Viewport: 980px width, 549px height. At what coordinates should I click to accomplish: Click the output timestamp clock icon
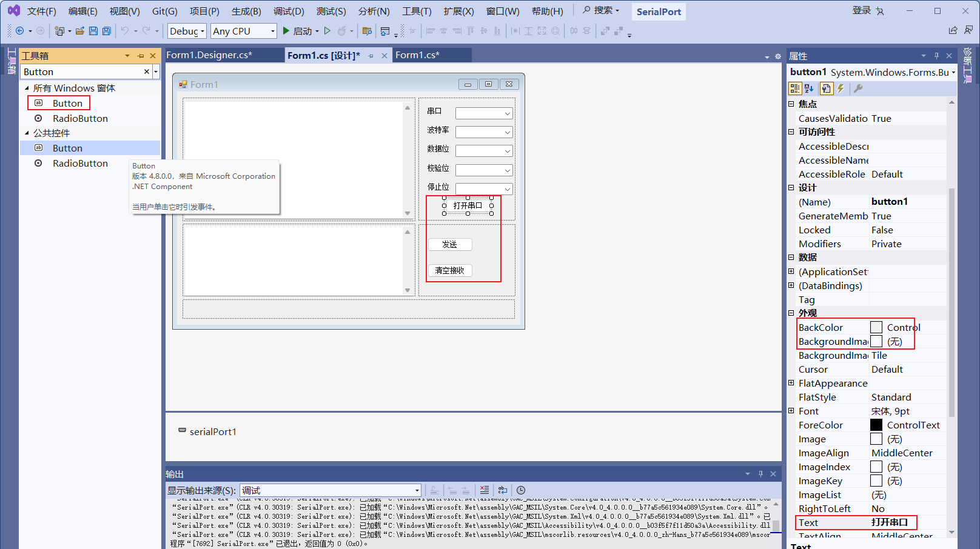(521, 490)
